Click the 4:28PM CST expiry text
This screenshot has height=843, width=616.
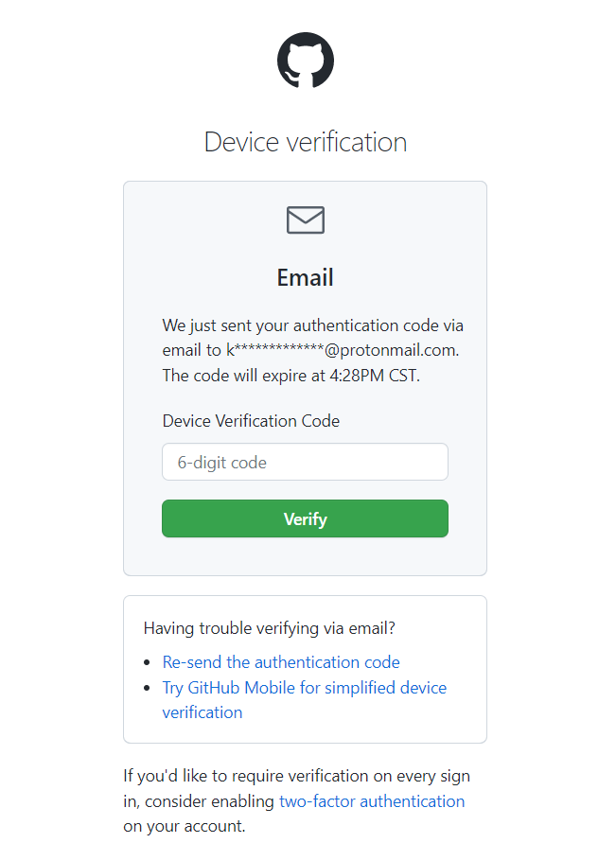(x=374, y=376)
